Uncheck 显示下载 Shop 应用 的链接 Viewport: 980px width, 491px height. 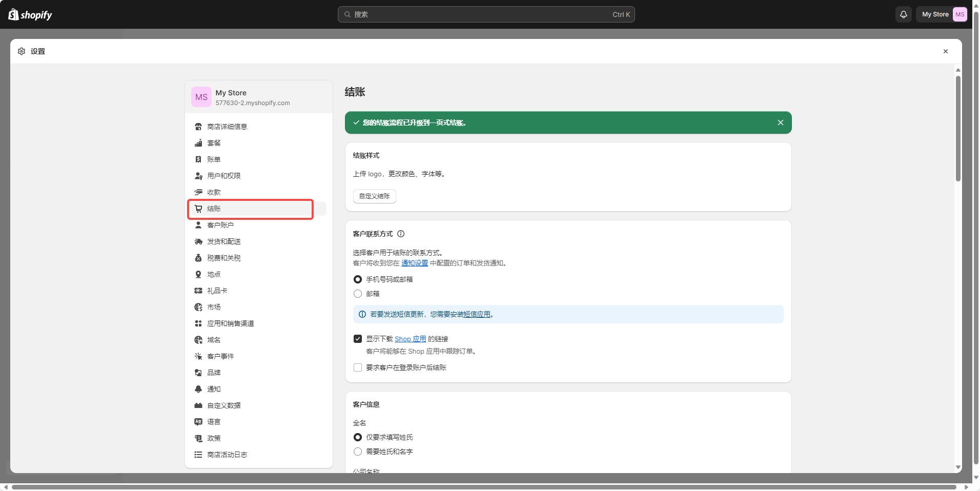pos(358,339)
